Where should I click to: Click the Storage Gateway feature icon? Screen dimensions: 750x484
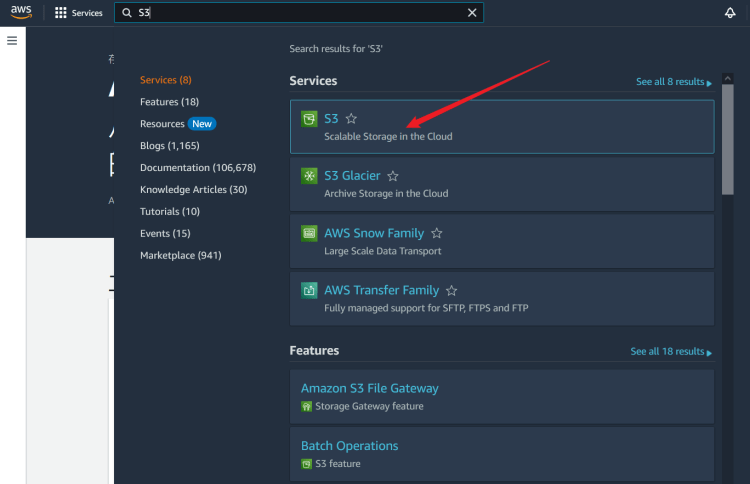(306, 407)
